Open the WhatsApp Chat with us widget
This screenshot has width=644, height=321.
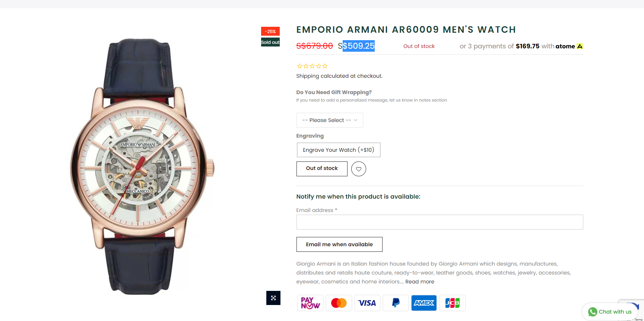tap(610, 312)
